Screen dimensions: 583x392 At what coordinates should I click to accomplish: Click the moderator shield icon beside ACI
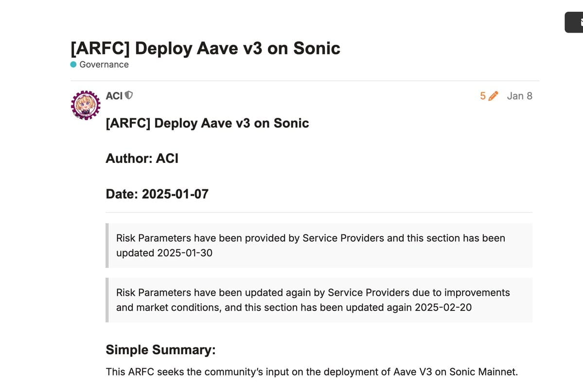129,95
